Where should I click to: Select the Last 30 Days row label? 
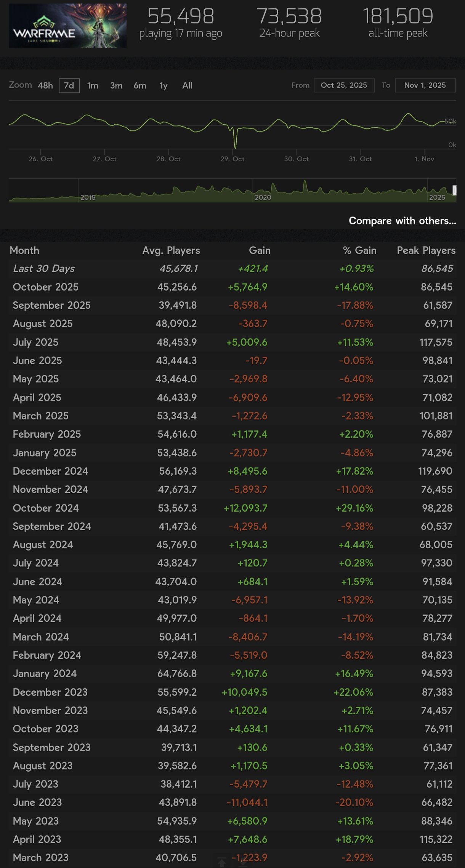tap(44, 268)
